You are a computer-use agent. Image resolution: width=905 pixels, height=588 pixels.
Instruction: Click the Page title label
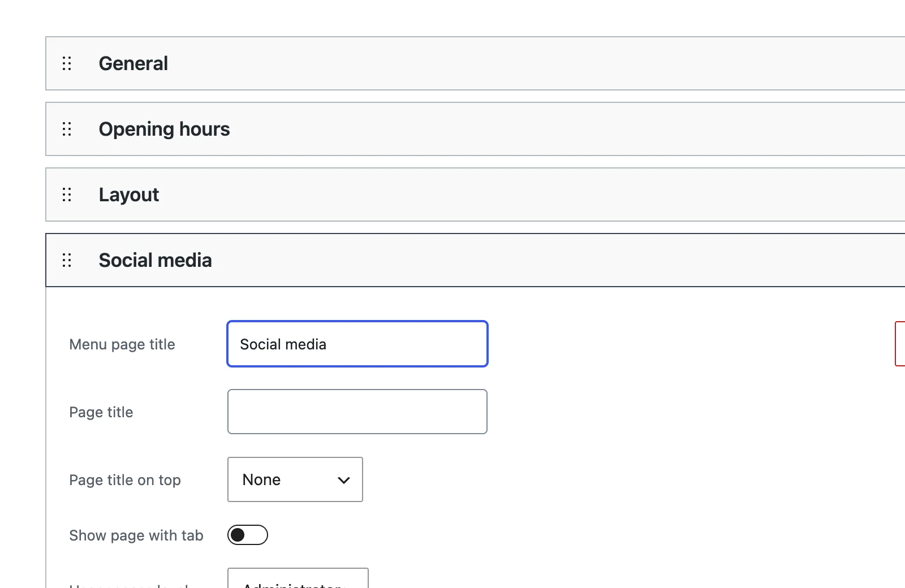tap(101, 412)
